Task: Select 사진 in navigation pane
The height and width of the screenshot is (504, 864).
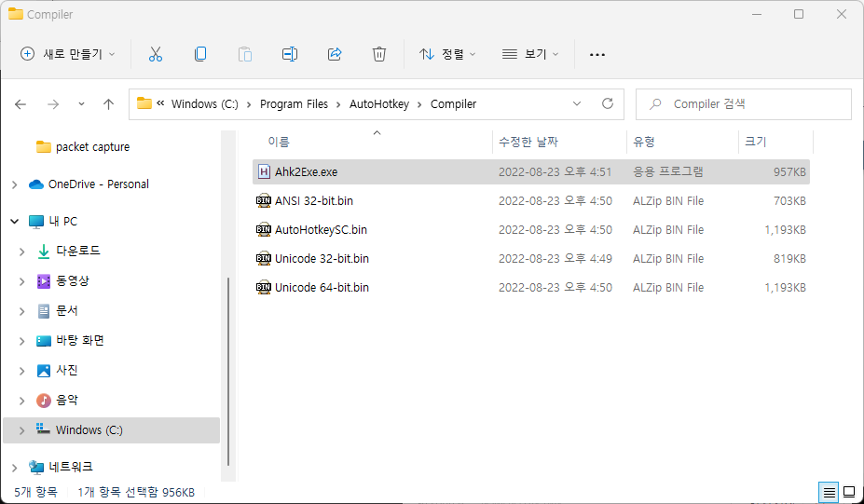Action: [67, 370]
